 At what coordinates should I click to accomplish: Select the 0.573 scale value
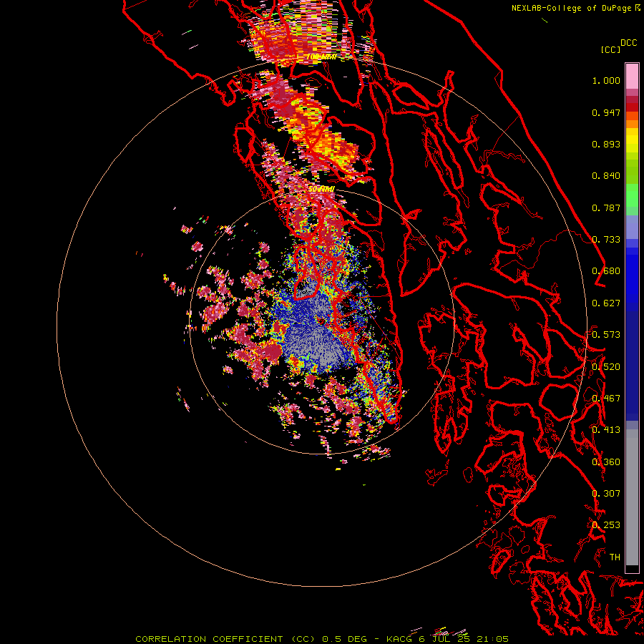(x=606, y=335)
